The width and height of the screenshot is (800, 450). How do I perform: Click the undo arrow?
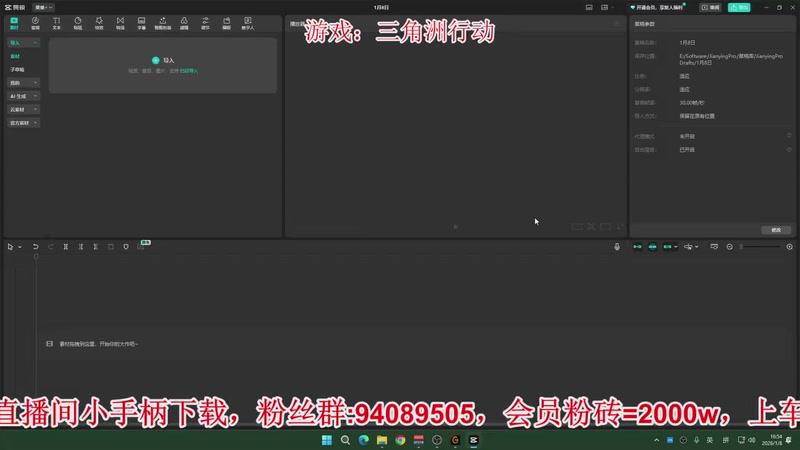pyautogui.click(x=35, y=247)
